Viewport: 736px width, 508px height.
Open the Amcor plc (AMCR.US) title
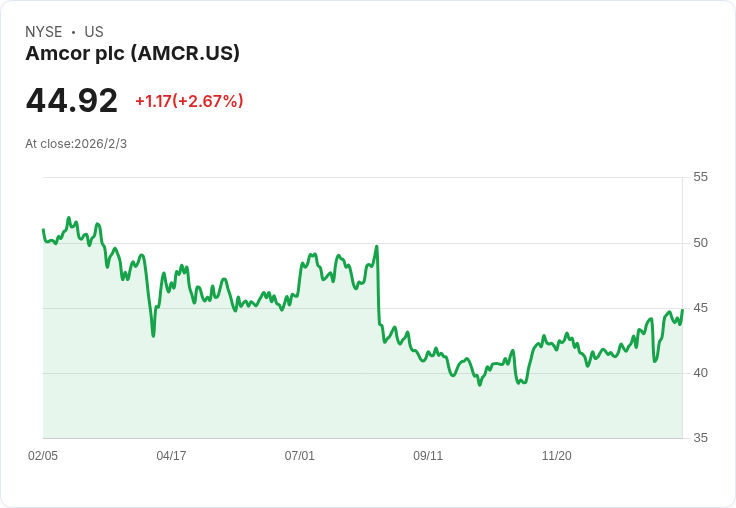tap(132, 54)
